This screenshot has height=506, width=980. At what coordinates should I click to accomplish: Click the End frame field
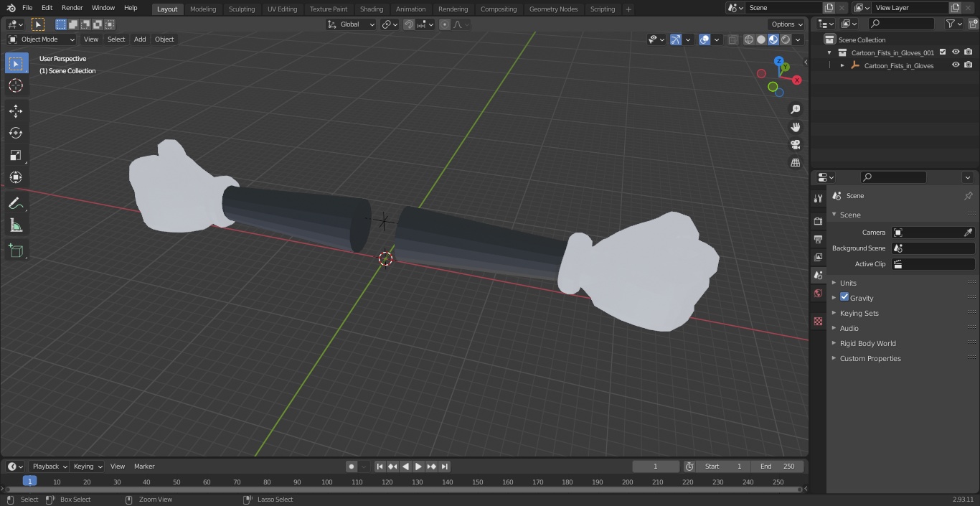778,467
